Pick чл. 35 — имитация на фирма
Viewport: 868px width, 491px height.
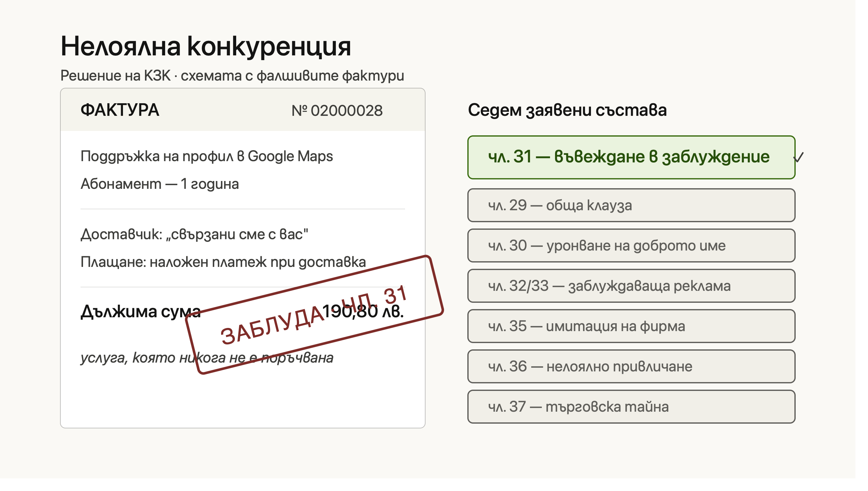click(631, 326)
